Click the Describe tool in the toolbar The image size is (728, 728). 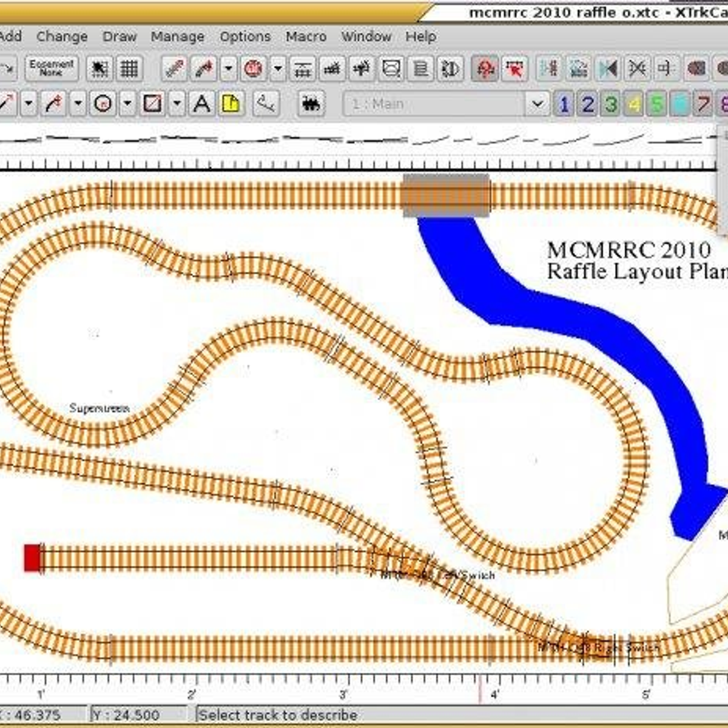[485, 69]
